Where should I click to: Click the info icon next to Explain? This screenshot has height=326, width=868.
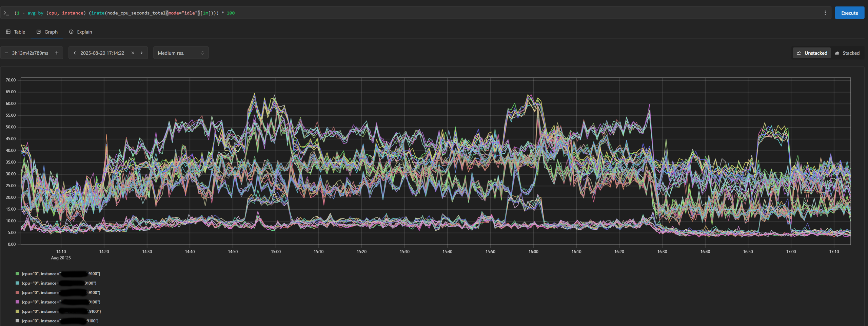71,32
